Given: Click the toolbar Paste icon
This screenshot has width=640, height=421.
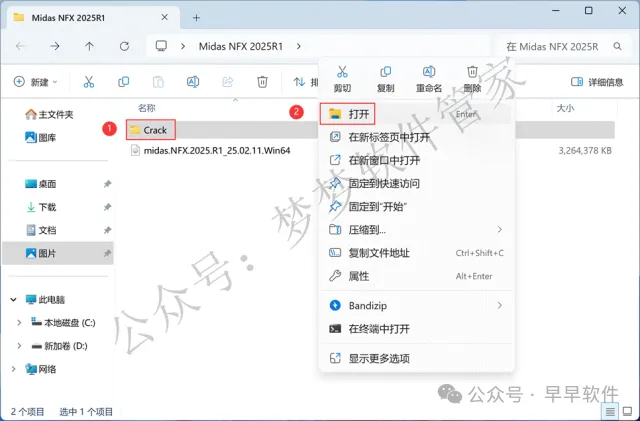Looking at the screenshot, I should tap(158, 82).
